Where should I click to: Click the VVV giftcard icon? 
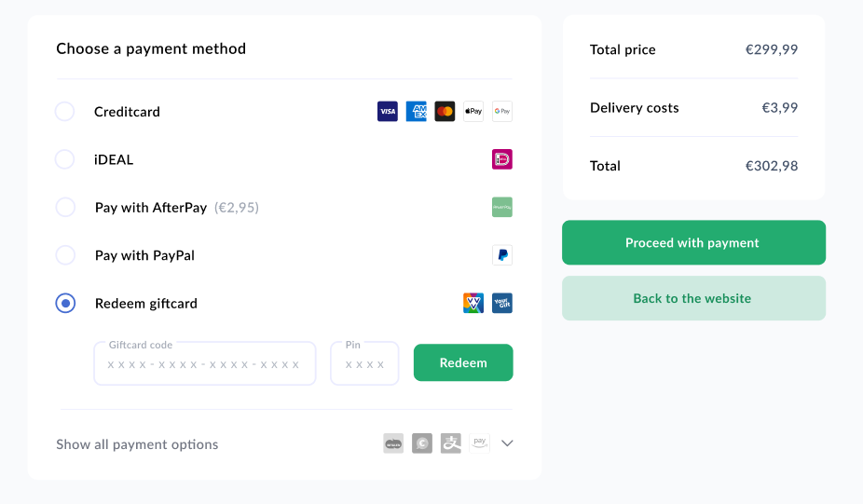473,303
